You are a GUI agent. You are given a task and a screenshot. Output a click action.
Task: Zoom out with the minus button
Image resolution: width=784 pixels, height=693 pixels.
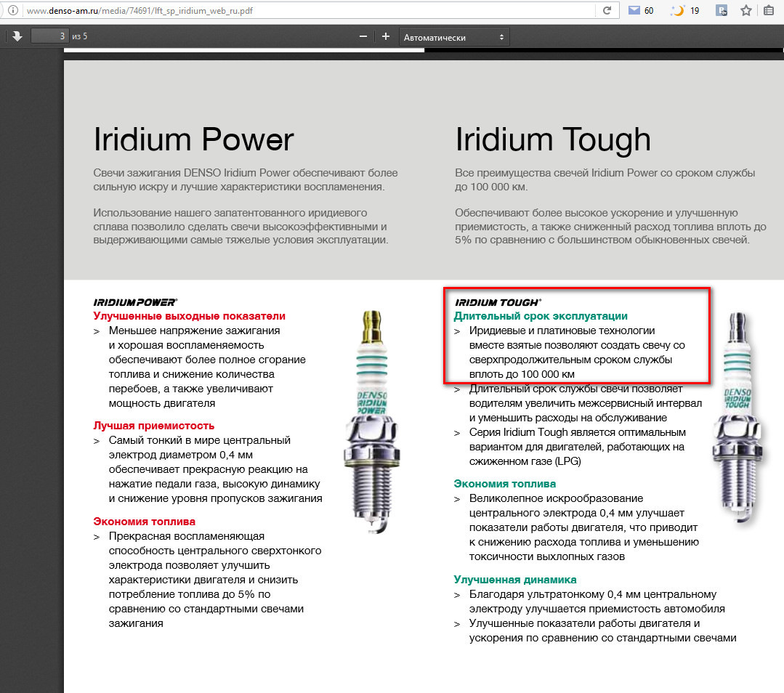click(x=363, y=36)
